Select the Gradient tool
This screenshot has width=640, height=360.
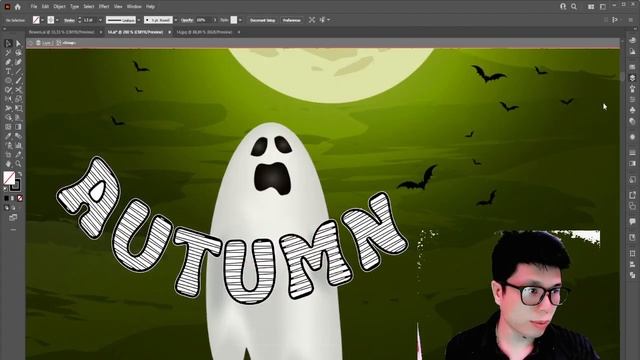[x=18, y=127]
